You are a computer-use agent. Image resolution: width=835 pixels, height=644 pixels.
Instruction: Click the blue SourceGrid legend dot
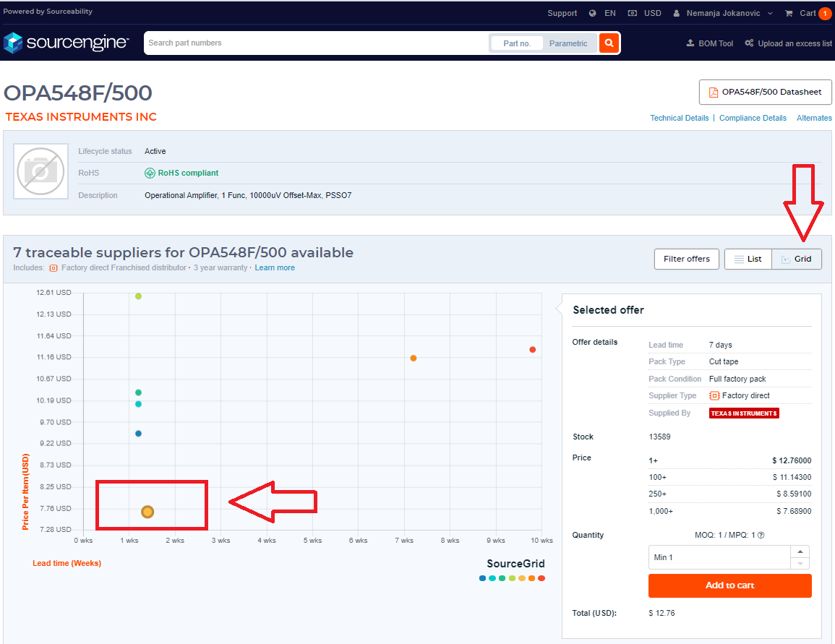click(x=482, y=578)
